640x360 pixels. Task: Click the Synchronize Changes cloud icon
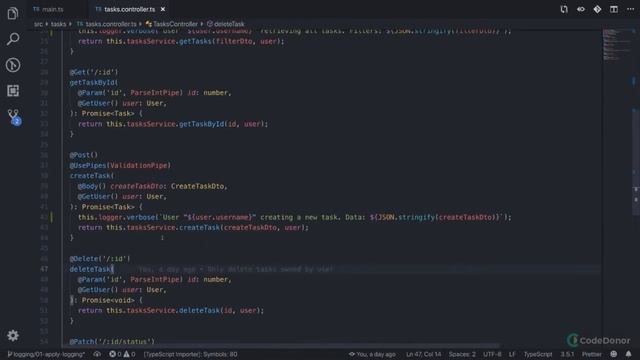97,354
